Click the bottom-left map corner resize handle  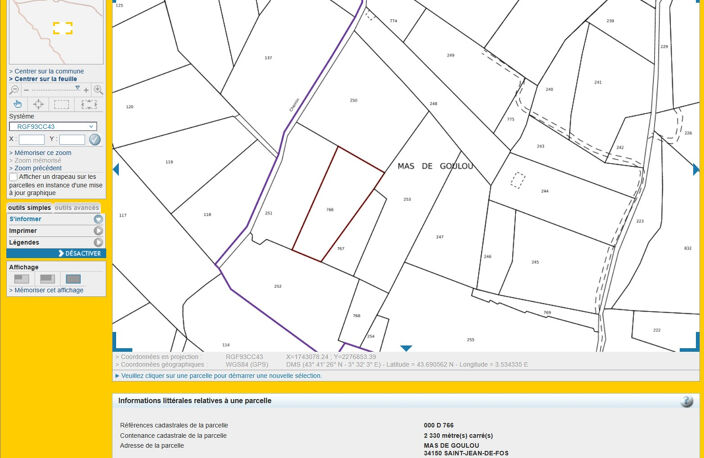point(121,342)
